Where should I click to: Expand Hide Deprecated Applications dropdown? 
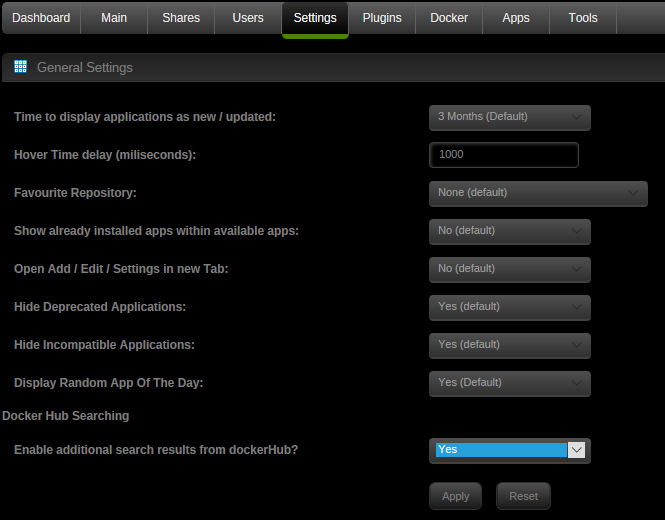tap(510, 308)
